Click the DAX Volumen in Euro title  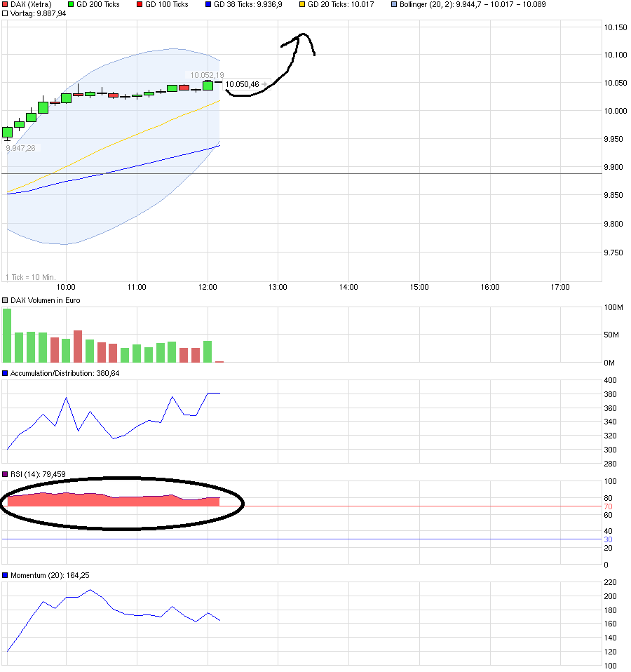tap(46, 300)
